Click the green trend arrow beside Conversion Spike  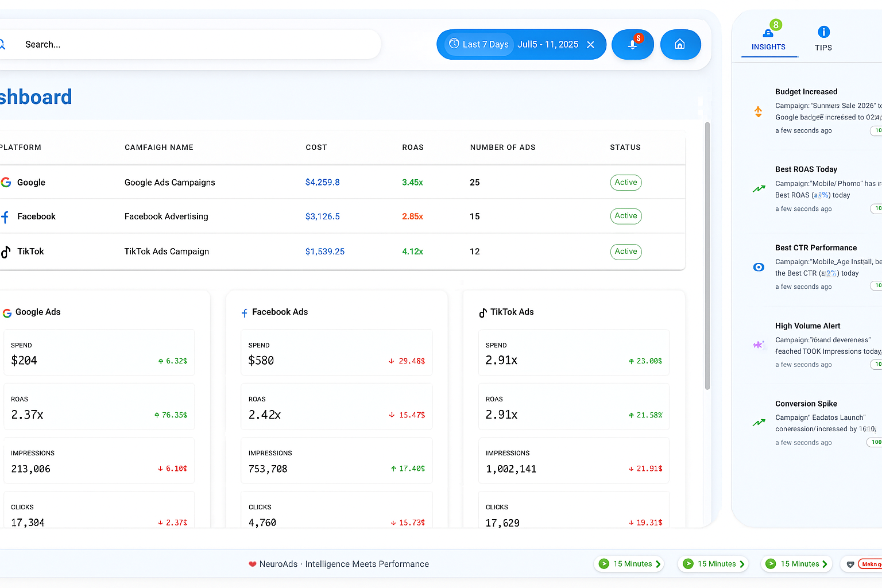coord(759,423)
